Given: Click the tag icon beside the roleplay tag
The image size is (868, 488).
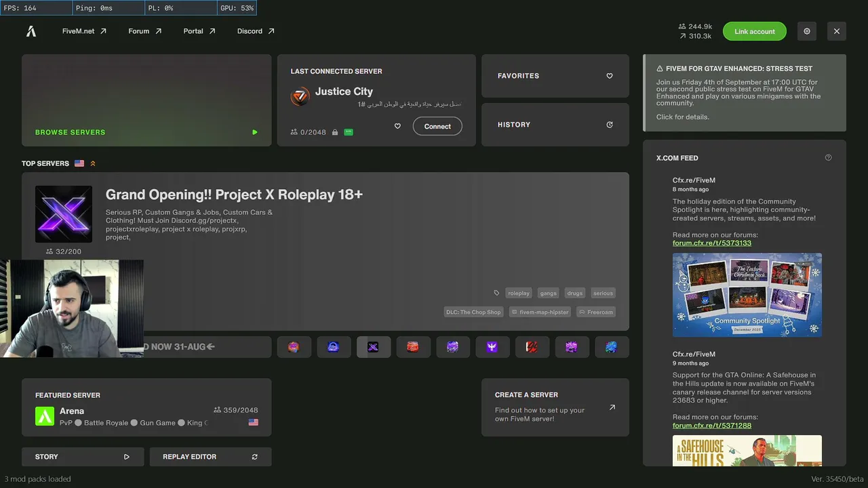Looking at the screenshot, I should 496,293.
